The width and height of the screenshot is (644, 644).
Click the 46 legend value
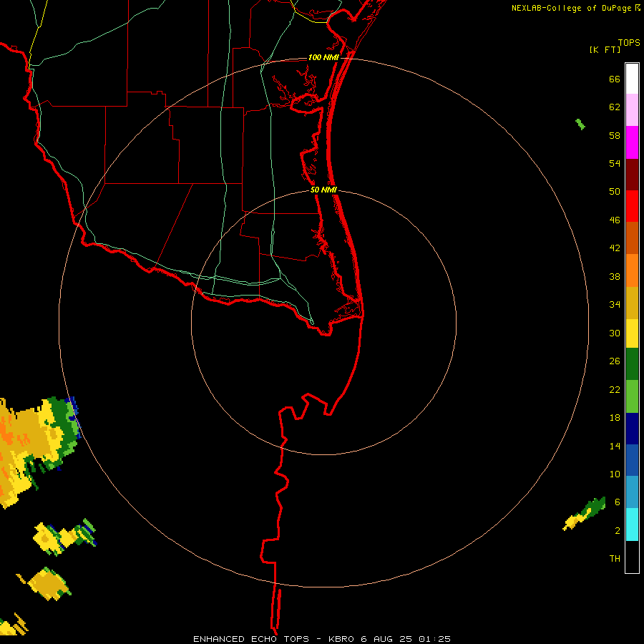(615, 220)
